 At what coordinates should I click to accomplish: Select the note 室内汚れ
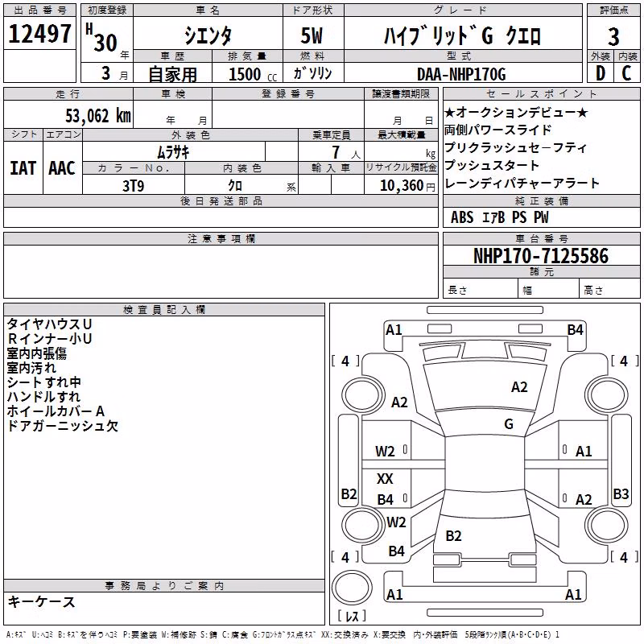tap(31, 368)
